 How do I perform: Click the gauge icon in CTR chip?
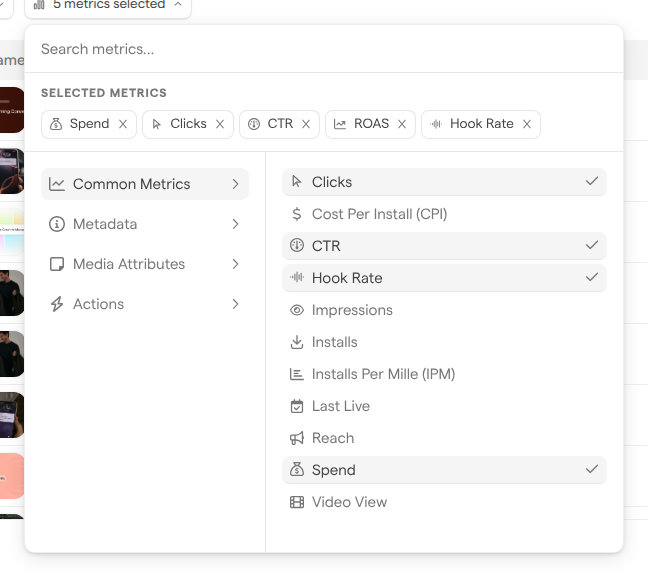pyautogui.click(x=254, y=124)
